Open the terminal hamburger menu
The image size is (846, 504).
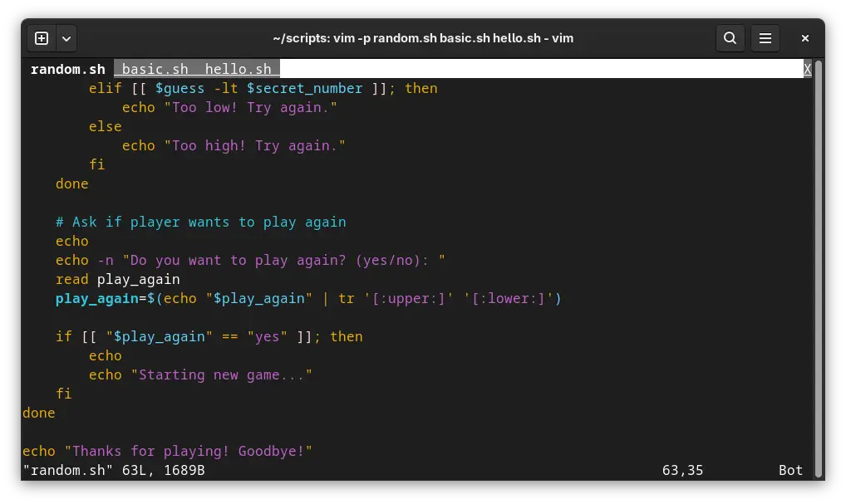[x=765, y=38]
